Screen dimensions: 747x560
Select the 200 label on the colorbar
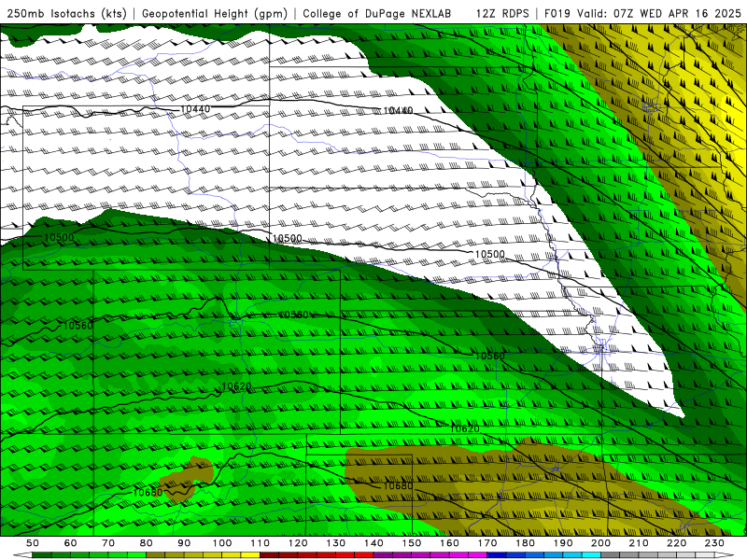pyautogui.click(x=600, y=543)
